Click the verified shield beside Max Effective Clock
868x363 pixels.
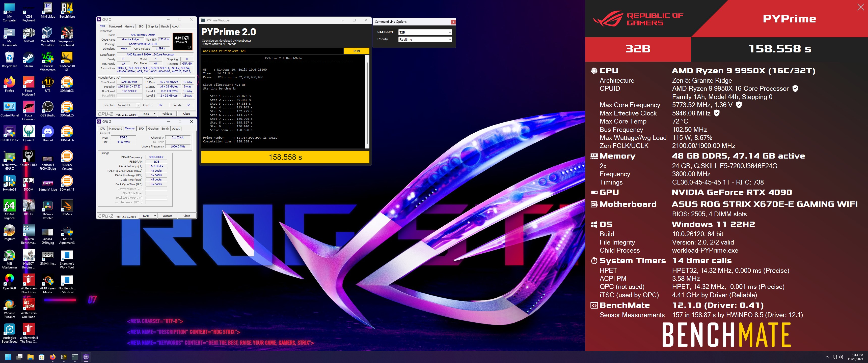[717, 113]
